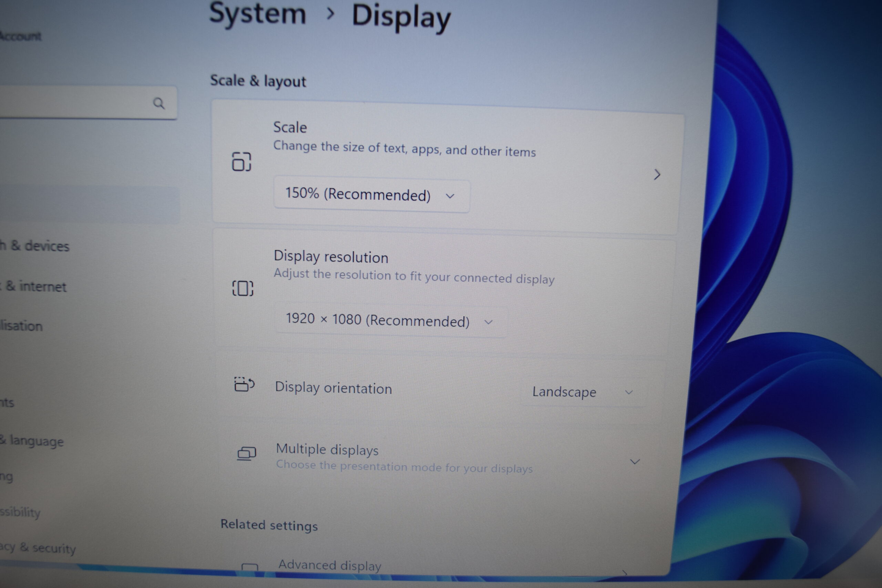Click the Display orientation icon
This screenshot has height=588, width=882.
(x=244, y=384)
